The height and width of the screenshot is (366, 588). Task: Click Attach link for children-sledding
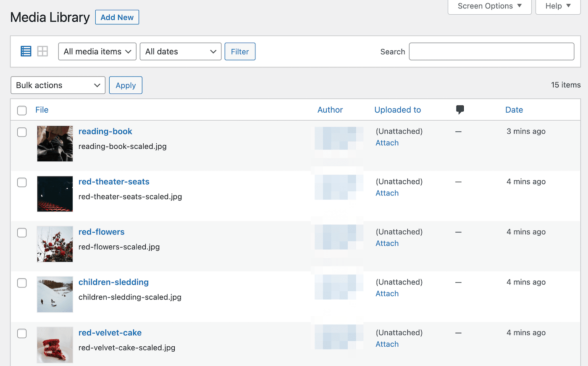pyautogui.click(x=387, y=294)
